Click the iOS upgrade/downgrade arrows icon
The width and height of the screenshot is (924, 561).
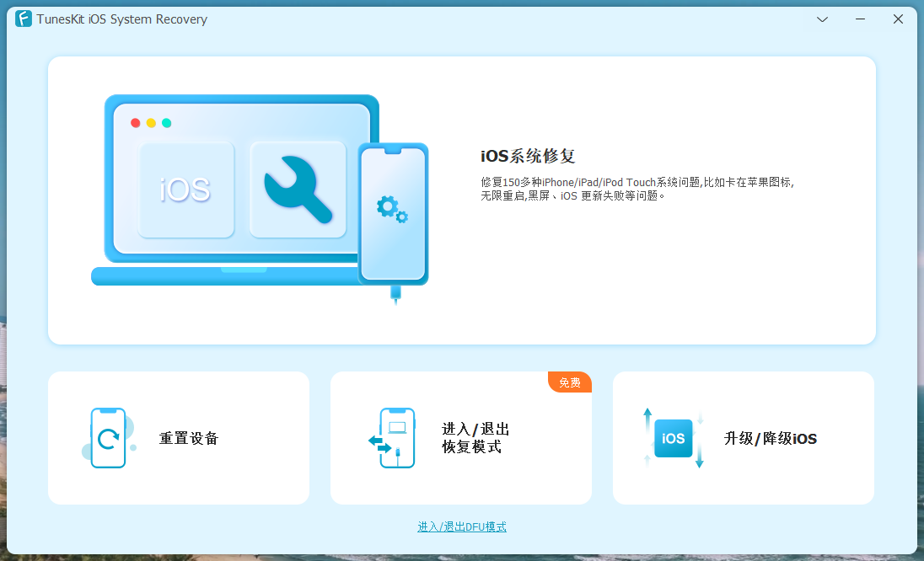[673, 438]
